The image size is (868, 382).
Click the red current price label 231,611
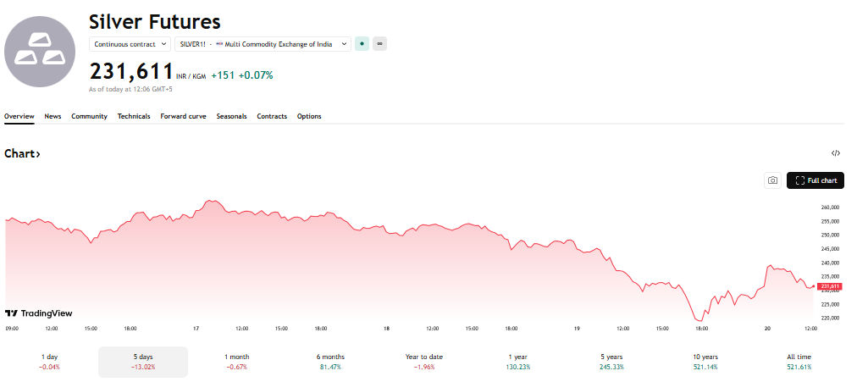pos(830,286)
